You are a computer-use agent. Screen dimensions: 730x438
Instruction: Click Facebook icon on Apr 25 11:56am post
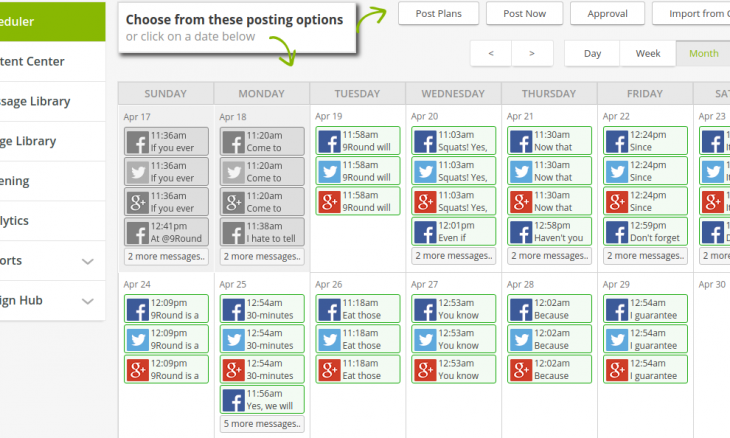[233, 401]
